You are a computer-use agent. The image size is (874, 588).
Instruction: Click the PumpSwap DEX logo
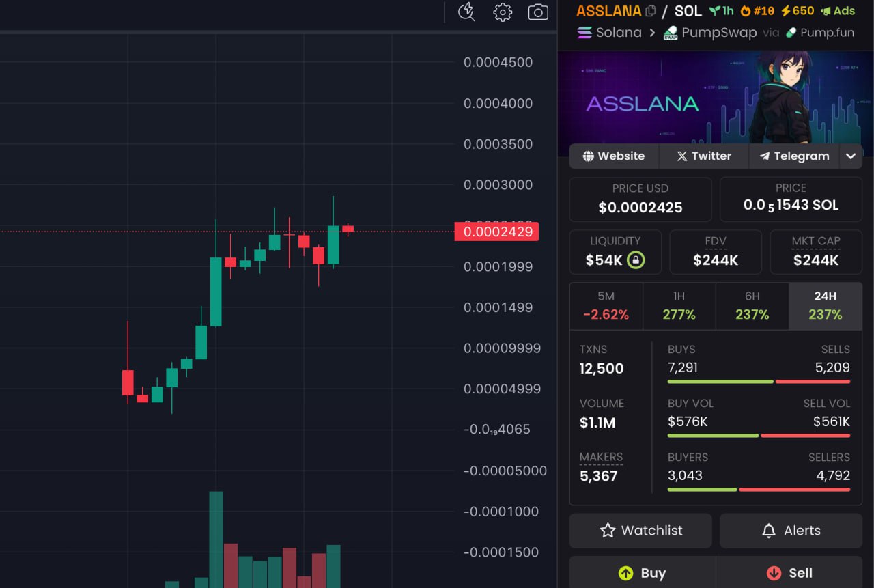671,33
